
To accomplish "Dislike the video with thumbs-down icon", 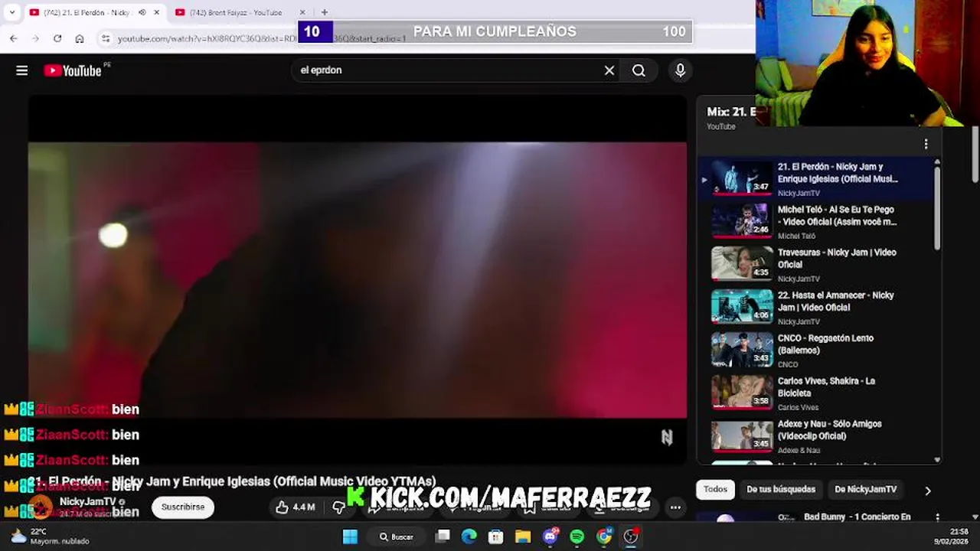I will coord(338,507).
